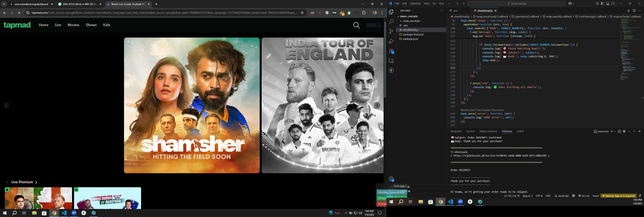The image size is (644, 217).
Task: Open terminal panel more actions ellipsis
Action: (629, 131)
